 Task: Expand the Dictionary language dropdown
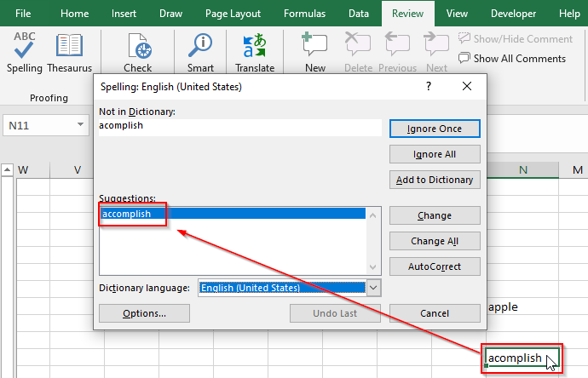(373, 288)
